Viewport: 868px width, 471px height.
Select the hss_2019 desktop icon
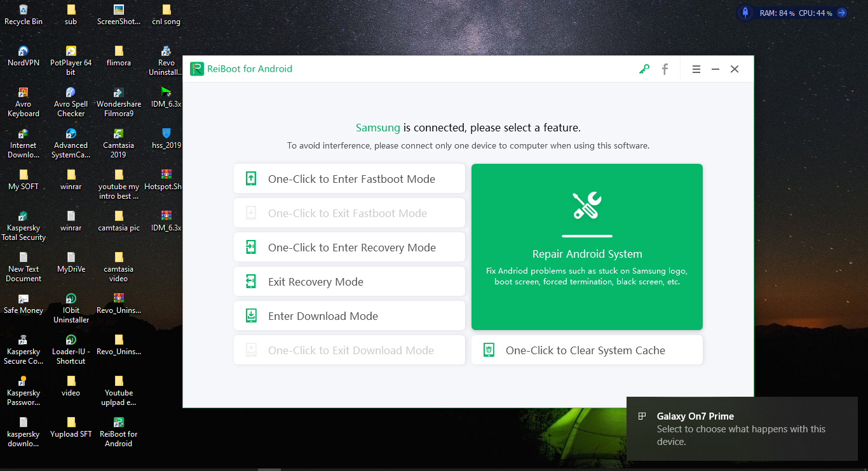166,139
